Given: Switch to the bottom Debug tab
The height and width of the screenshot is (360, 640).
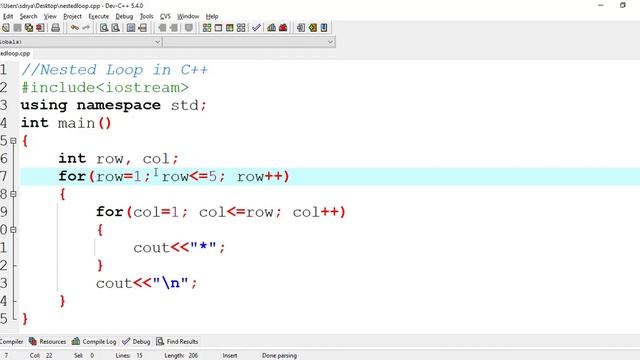Looking at the screenshot, I should [137, 342].
